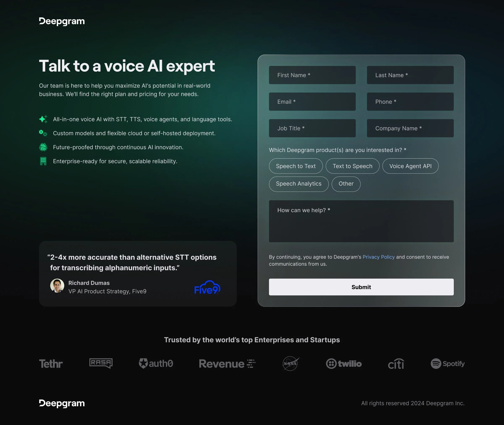The height and width of the screenshot is (425, 504).
Task: Click Richard Dumas's avatar photo
Action: point(57,286)
